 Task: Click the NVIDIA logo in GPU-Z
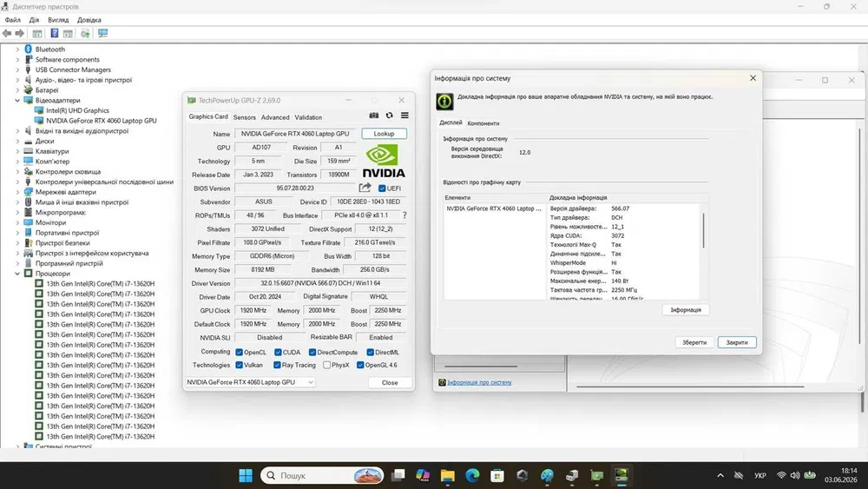click(x=384, y=162)
